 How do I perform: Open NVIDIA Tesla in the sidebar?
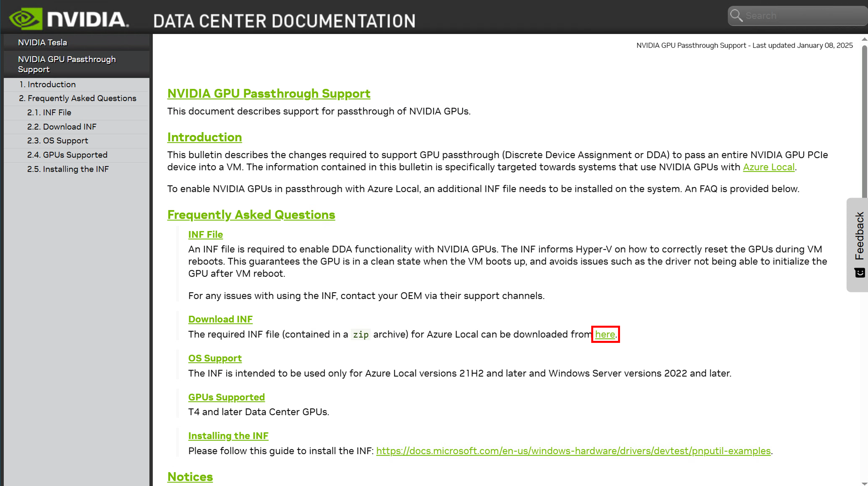point(77,42)
